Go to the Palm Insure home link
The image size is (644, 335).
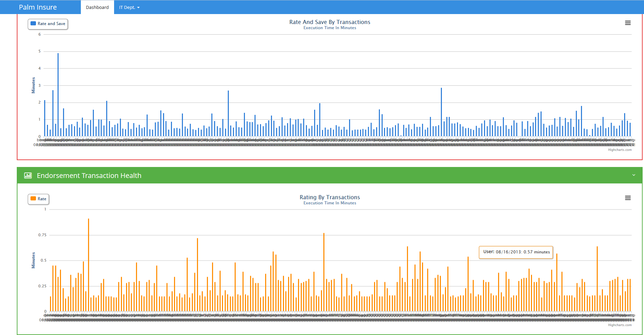[38, 7]
